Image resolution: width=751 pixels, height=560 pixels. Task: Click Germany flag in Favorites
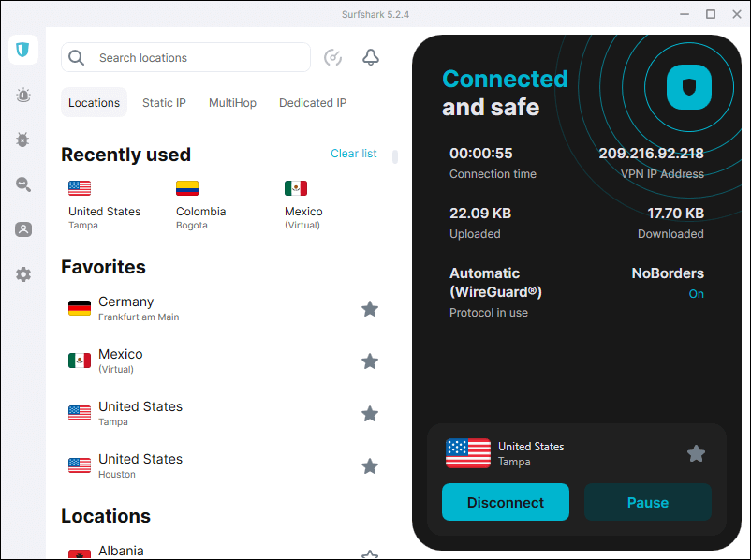80,308
